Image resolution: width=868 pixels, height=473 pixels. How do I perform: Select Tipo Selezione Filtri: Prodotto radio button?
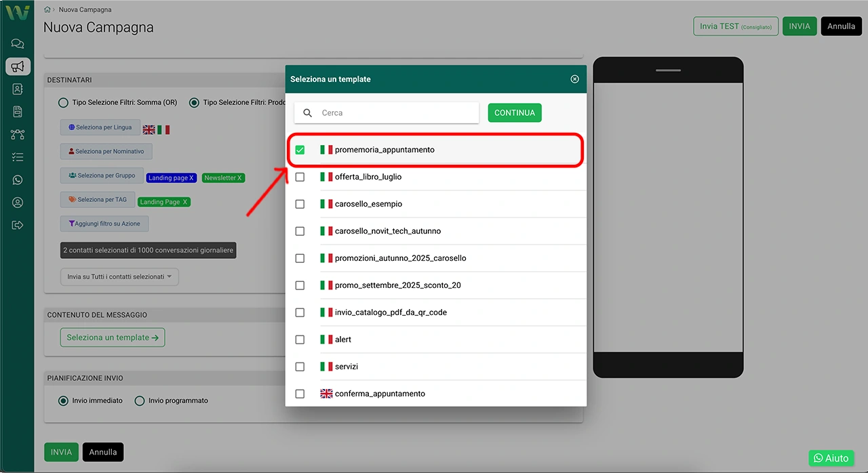coord(194,103)
